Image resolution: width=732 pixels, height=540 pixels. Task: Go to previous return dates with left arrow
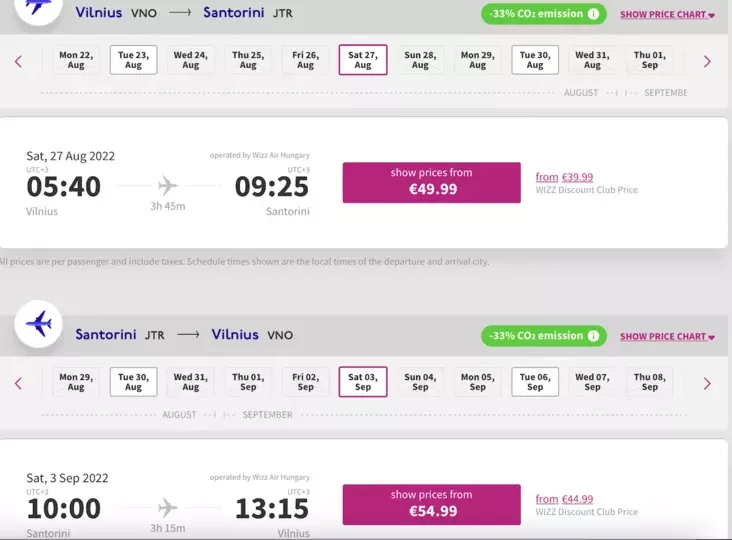[18, 383]
